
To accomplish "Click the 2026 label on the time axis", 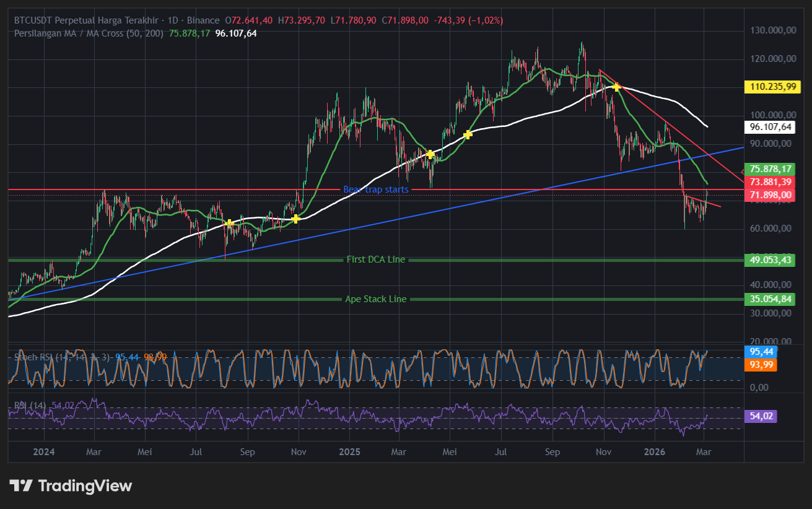I will tap(655, 452).
